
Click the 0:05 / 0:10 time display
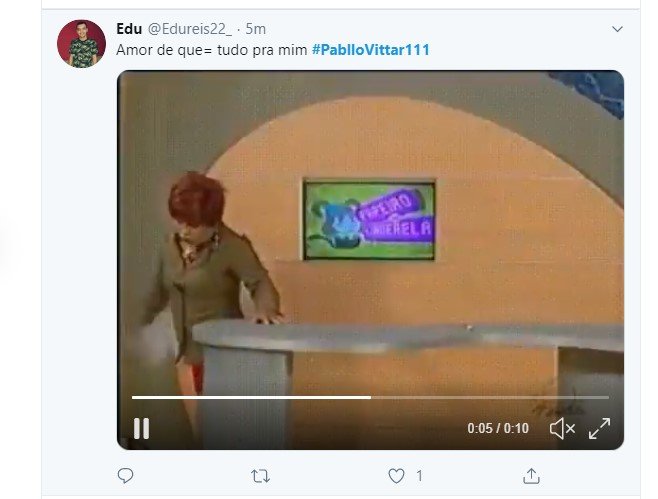coord(498,428)
